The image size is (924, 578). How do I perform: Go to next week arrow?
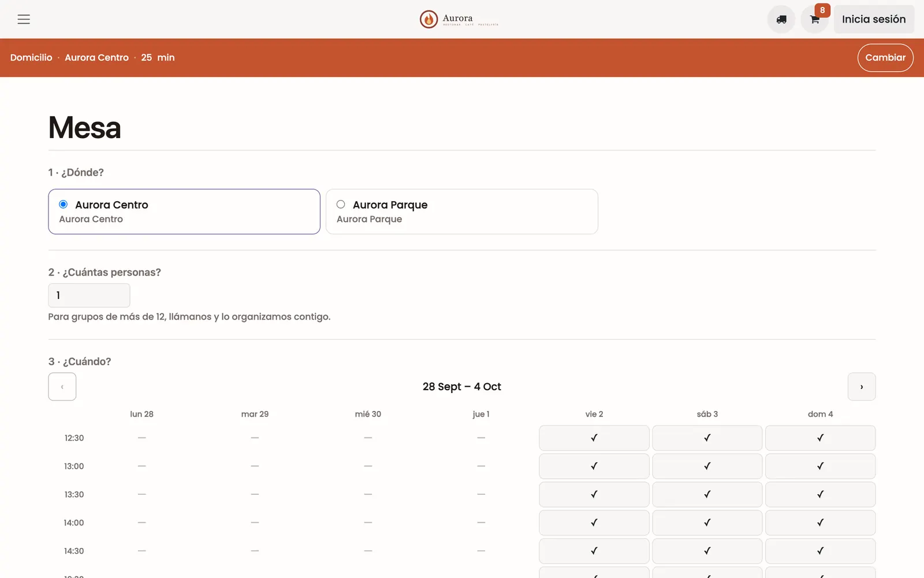tap(862, 387)
